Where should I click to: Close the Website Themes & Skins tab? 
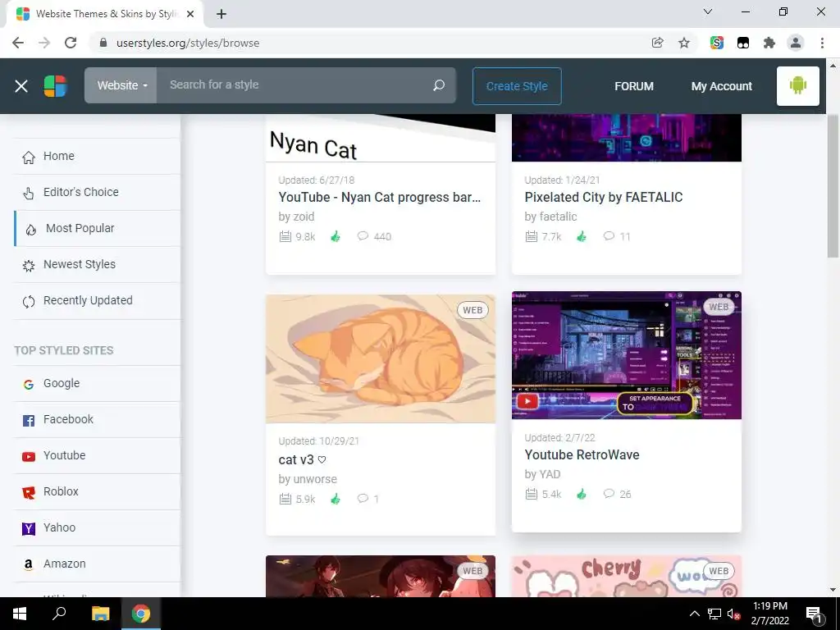pyautogui.click(x=190, y=14)
